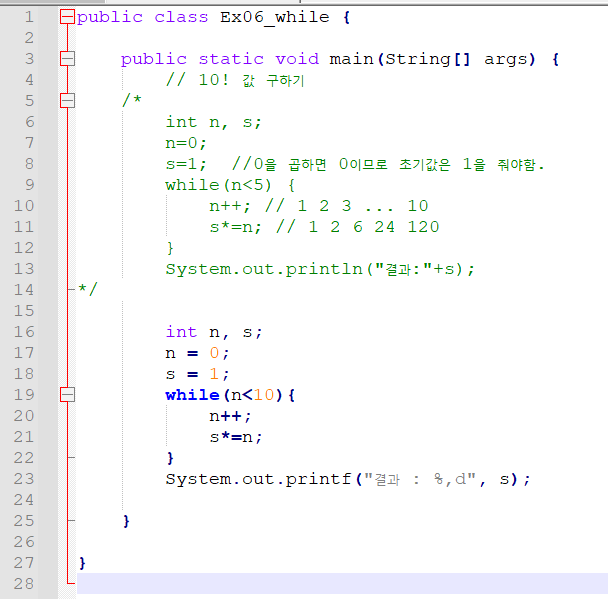Click commented 'n=0;' on line 7
The image size is (608, 599).
point(186,143)
